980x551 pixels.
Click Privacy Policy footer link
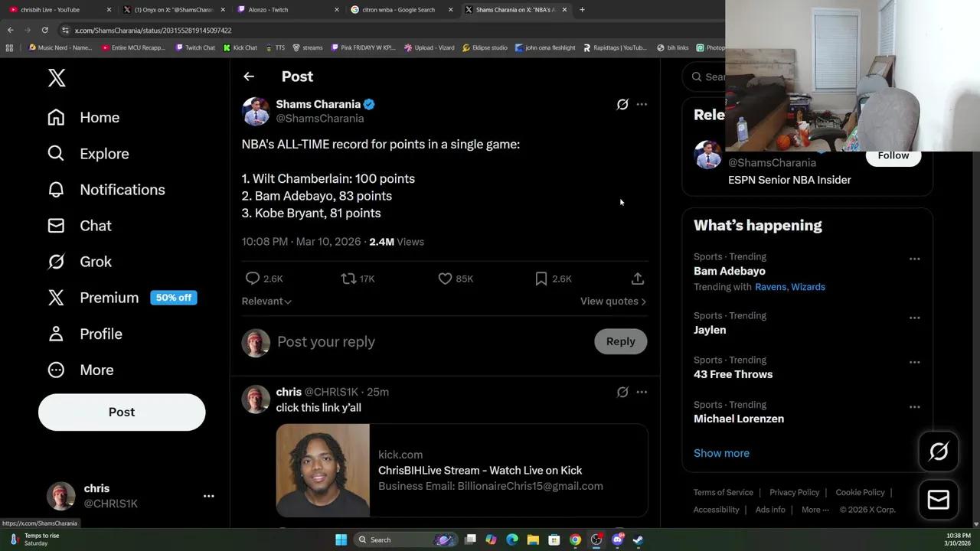(794, 492)
